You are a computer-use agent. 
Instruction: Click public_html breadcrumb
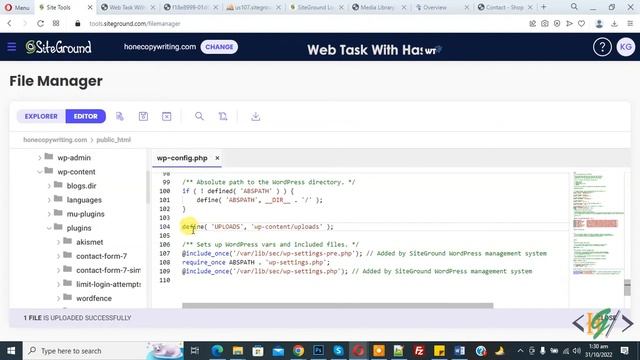113,140
